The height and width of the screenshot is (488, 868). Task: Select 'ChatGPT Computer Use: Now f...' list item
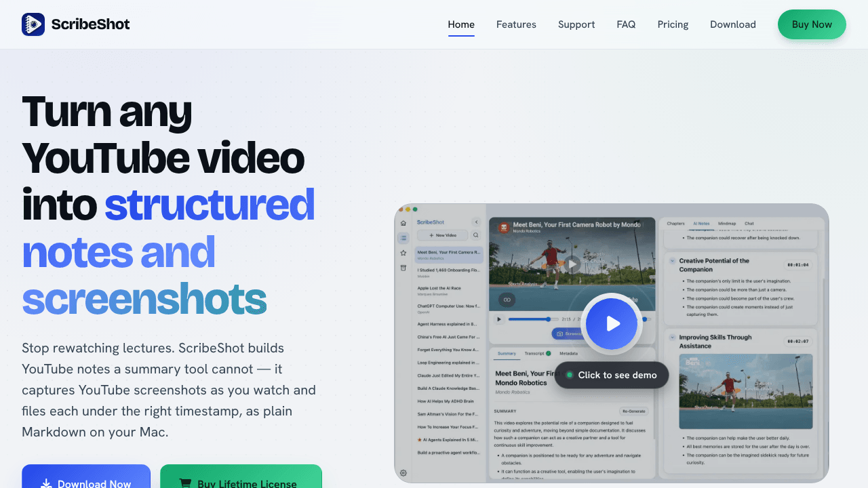(449, 308)
